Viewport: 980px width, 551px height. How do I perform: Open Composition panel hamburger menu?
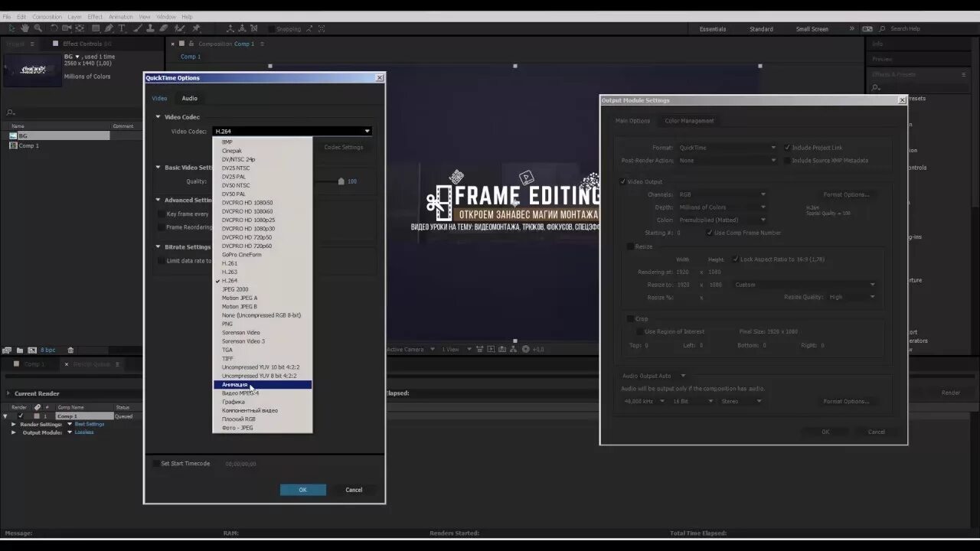[262, 44]
